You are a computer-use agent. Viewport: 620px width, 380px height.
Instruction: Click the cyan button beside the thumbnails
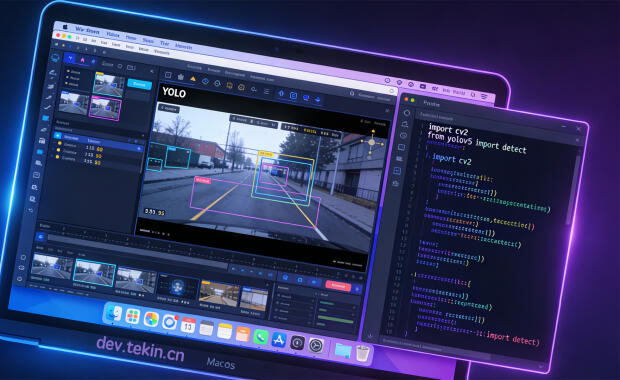pyautogui.click(x=139, y=84)
